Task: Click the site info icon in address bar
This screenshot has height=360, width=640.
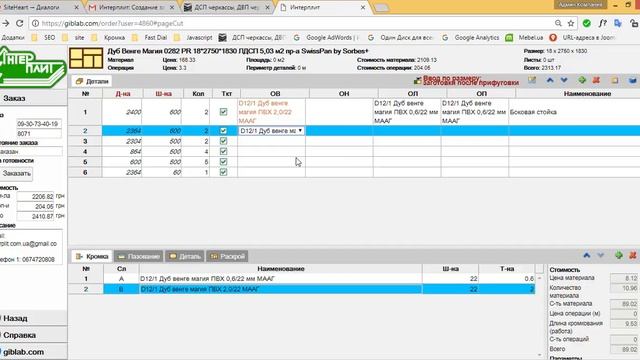Action: 36,23
